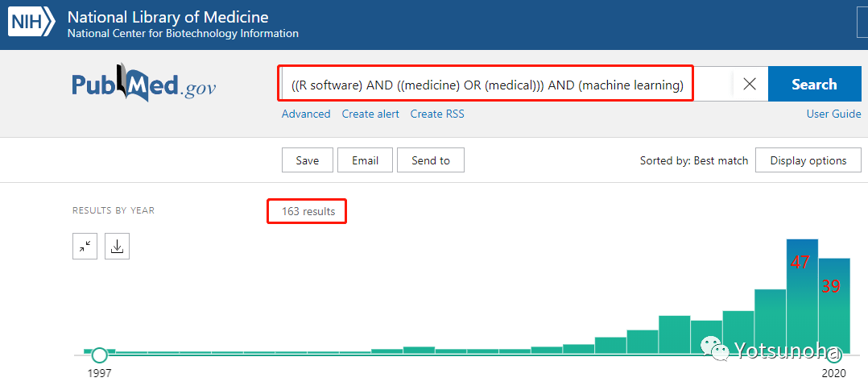This screenshot has width=868, height=386.
Task: Click the Create RSS link
Action: pyautogui.click(x=437, y=114)
